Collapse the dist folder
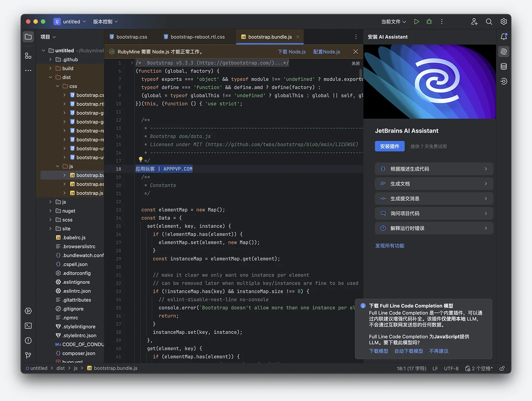 50,77
